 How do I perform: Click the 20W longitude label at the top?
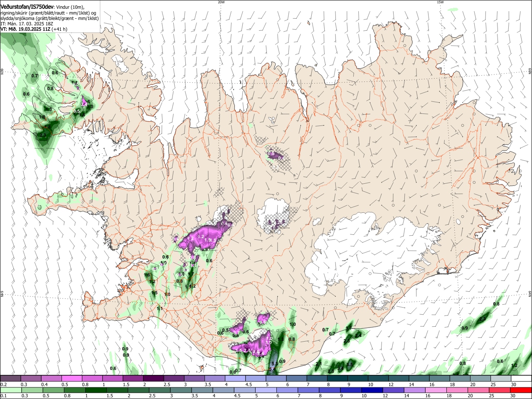click(x=221, y=2)
